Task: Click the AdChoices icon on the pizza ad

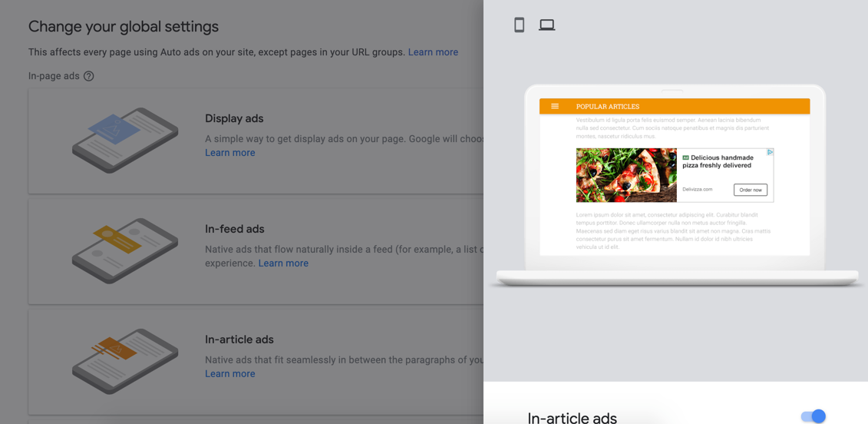Action: coord(770,153)
